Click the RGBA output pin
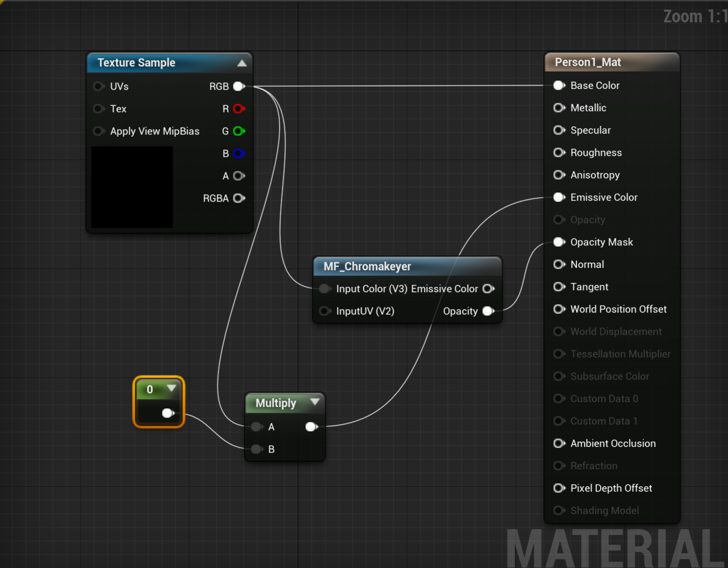This screenshot has height=568, width=728. [239, 198]
